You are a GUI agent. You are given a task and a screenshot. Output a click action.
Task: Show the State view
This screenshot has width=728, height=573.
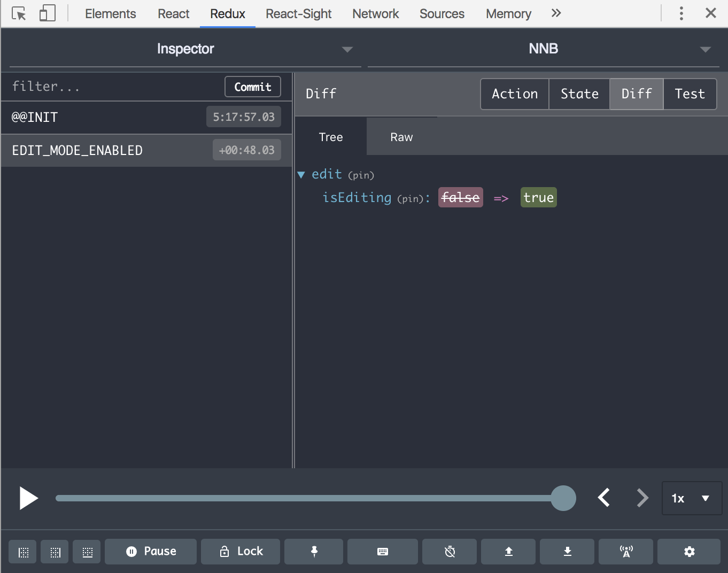(579, 94)
